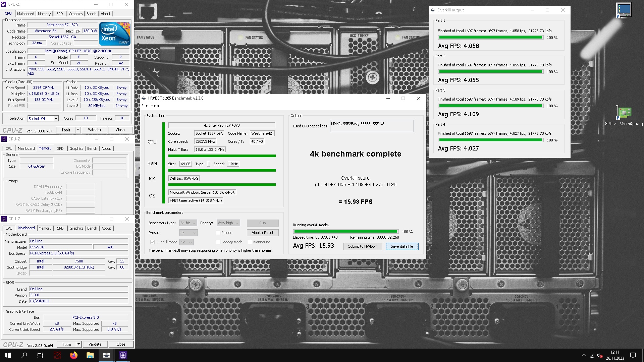Open Priority Very high dropdown
This screenshot has height=362, width=644.
228,223
